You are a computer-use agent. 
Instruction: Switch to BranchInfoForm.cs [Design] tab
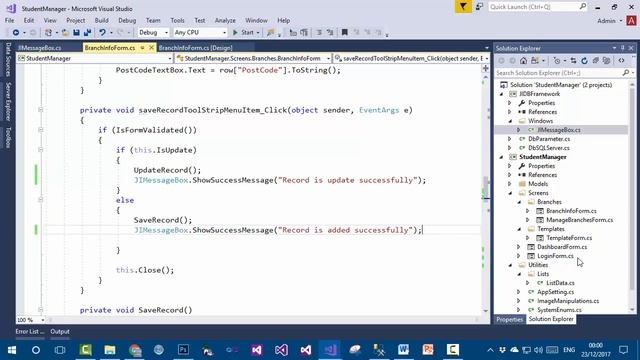pyautogui.click(x=196, y=48)
